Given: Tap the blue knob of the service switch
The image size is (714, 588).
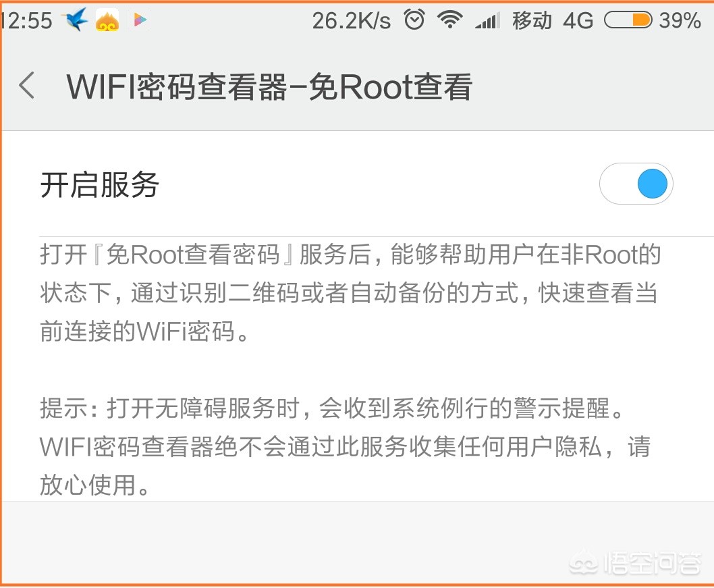Looking at the screenshot, I should pos(653,184).
